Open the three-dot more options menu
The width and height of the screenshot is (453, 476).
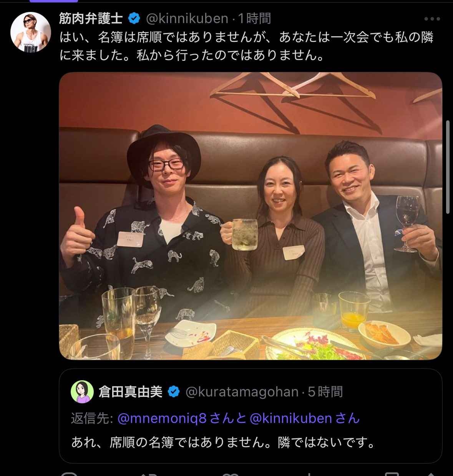point(432,19)
